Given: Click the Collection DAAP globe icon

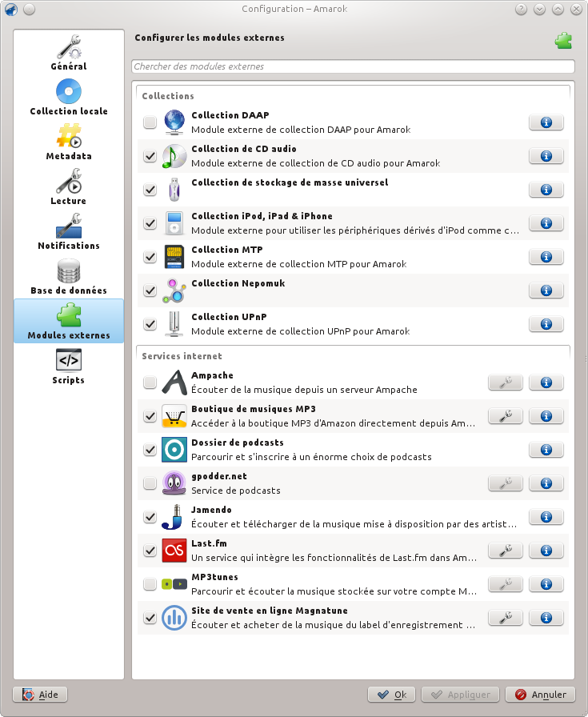Looking at the screenshot, I should coord(174,122).
